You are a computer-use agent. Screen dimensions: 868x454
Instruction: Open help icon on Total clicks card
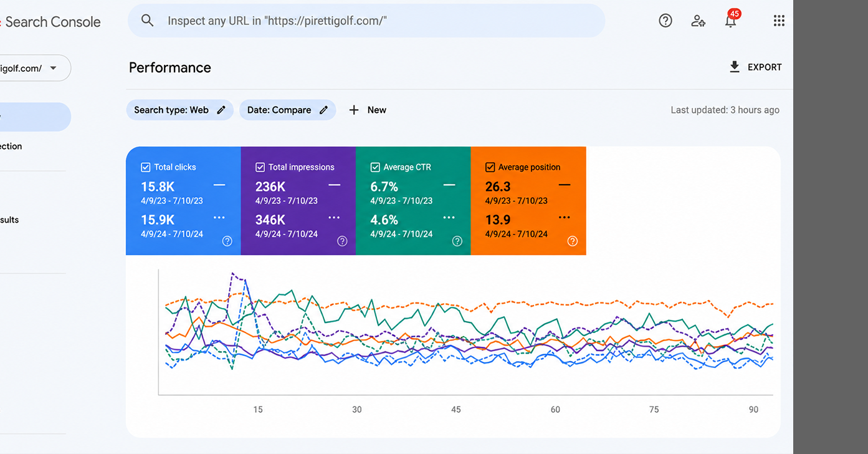coord(227,241)
